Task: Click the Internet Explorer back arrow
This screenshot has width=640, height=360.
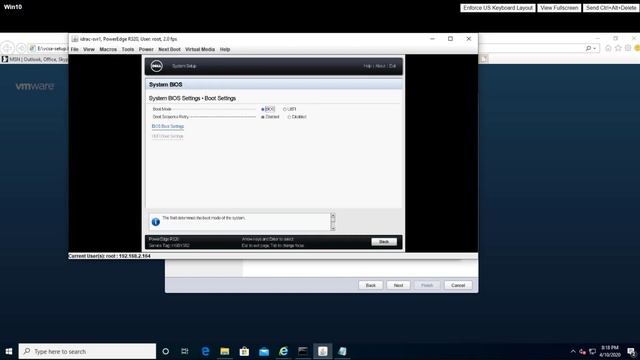Action: point(8,48)
